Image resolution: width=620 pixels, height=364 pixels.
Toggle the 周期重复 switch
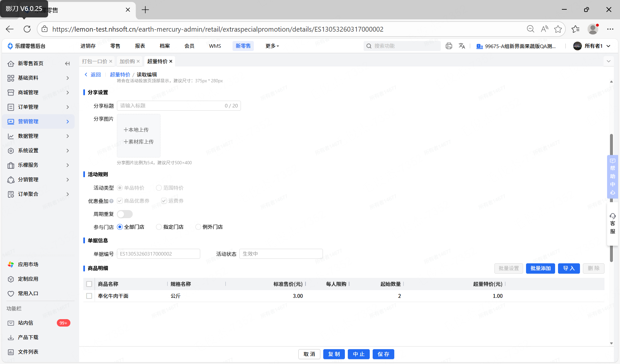125,214
